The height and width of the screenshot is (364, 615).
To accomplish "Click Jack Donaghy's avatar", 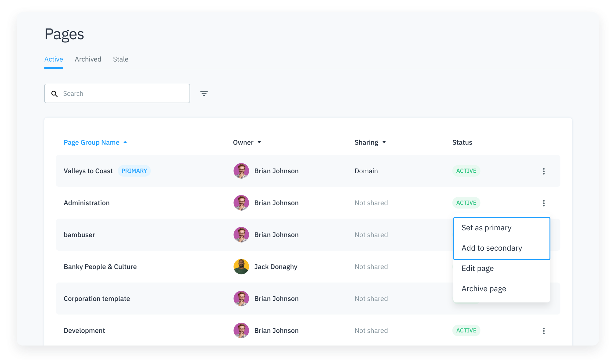I will pyautogui.click(x=241, y=267).
